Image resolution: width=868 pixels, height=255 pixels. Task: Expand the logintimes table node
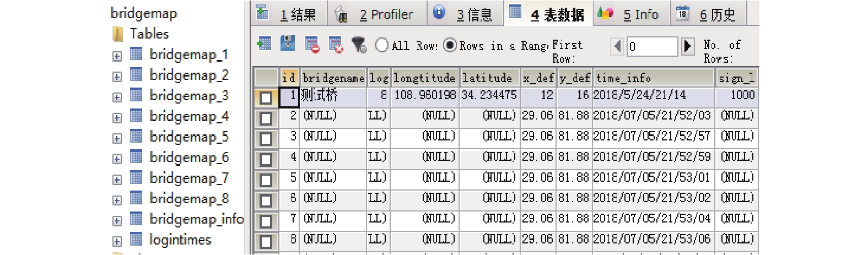[x=117, y=241]
